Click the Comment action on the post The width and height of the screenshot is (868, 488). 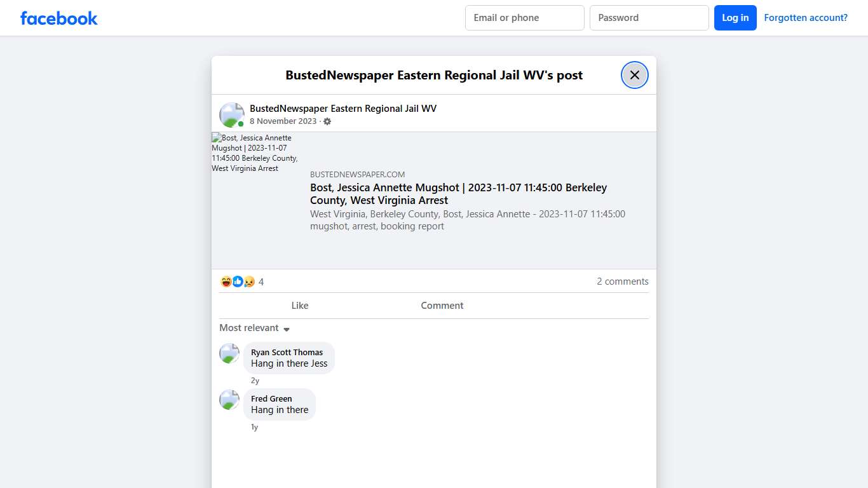(442, 305)
